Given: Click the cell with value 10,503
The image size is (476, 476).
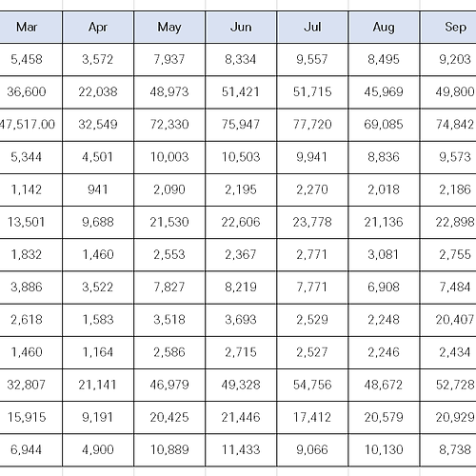Looking at the screenshot, I should click(241, 157).
